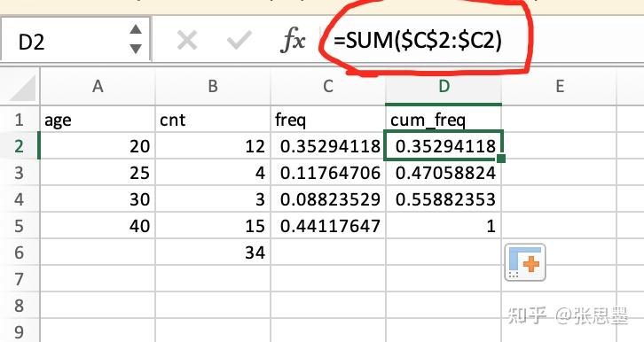This screenshot has width=644, height=342.
Task: Open the fx insert function icon
Action: (294, 40)
